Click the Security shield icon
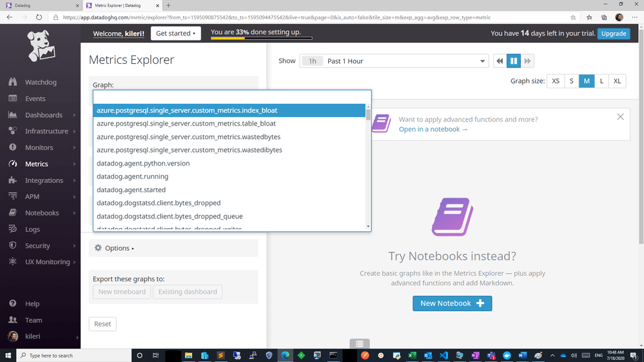 point(13,245)
